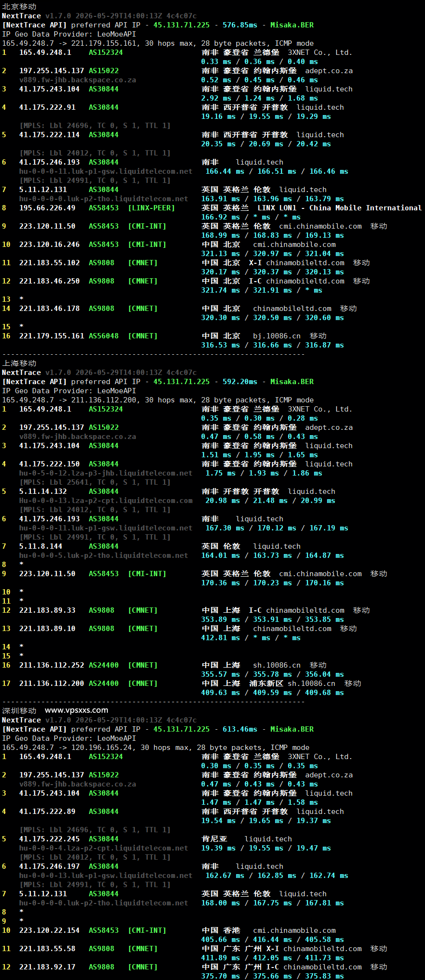Select hop IP 41.175.246.197
Screen dimensions: 425x980
coord(50,866)
